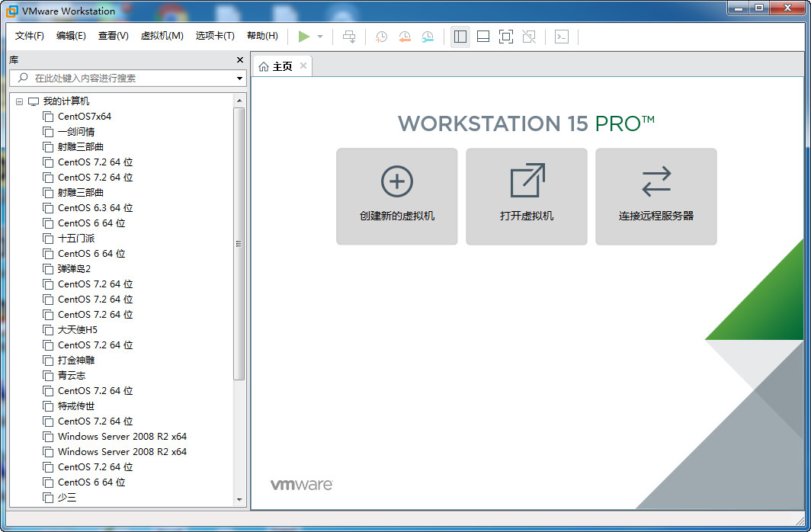Click the arrows icon in 连接远程服务器

[x=656, y=181]
